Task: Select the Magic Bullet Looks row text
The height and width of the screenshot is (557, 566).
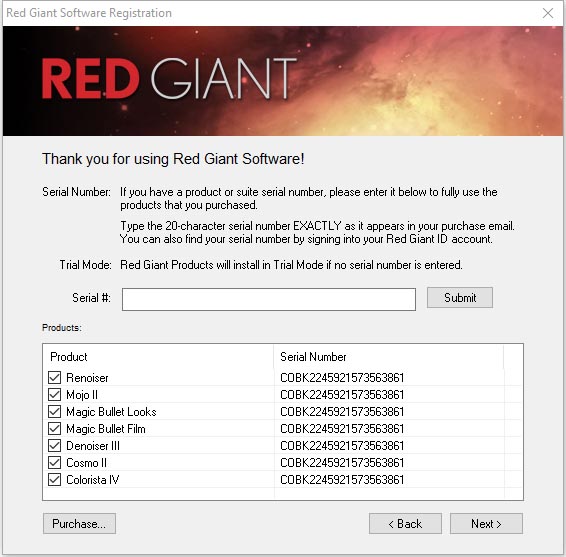Action: point(111,412)
